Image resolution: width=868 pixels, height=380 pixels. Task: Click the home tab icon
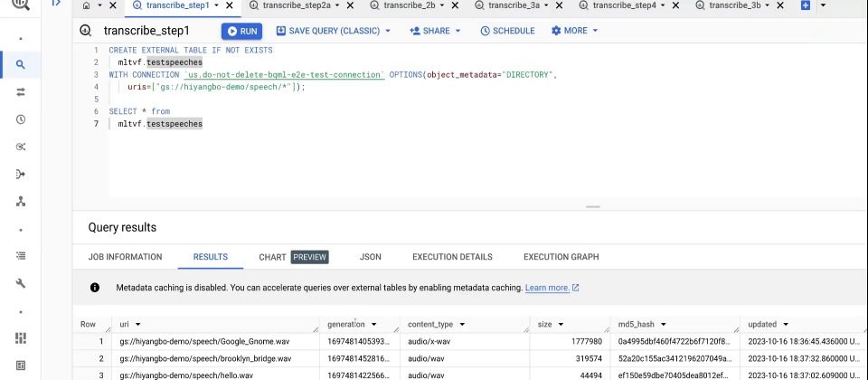(x=86, y=5)
